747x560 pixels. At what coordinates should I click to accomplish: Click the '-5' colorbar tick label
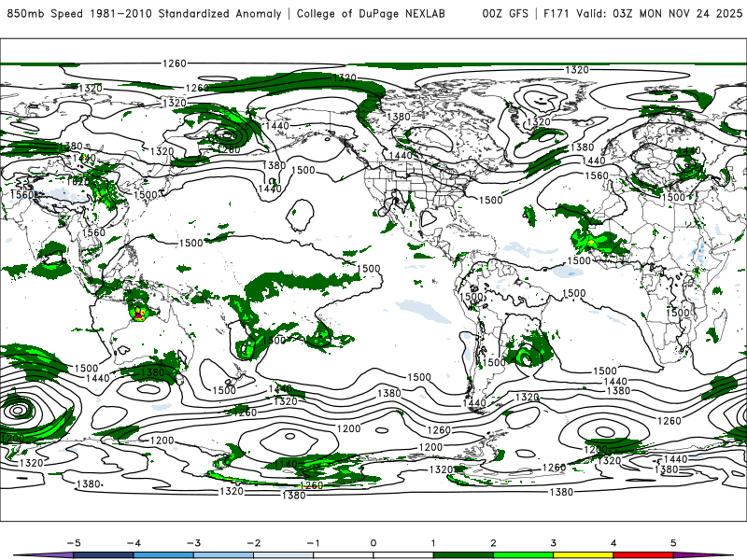coord(74,543)
